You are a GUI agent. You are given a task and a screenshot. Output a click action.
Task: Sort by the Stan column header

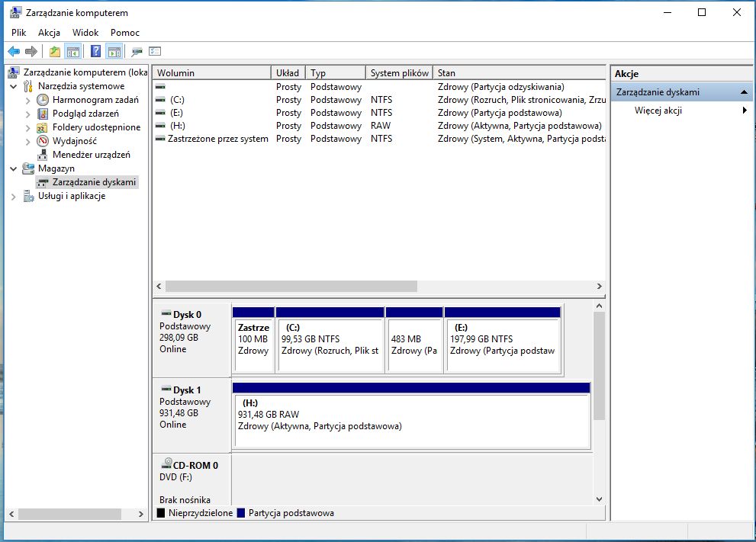pyautogui.click(x=519, y=72)
